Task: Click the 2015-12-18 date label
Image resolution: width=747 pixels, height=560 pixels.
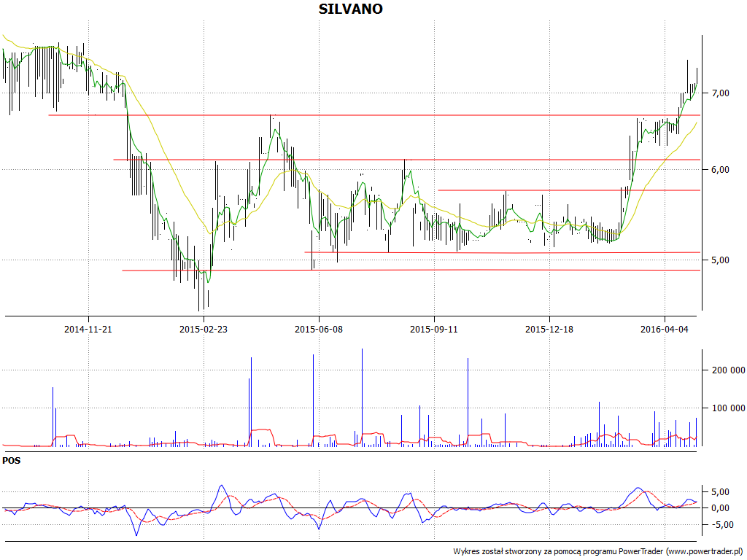Action: 549,329
